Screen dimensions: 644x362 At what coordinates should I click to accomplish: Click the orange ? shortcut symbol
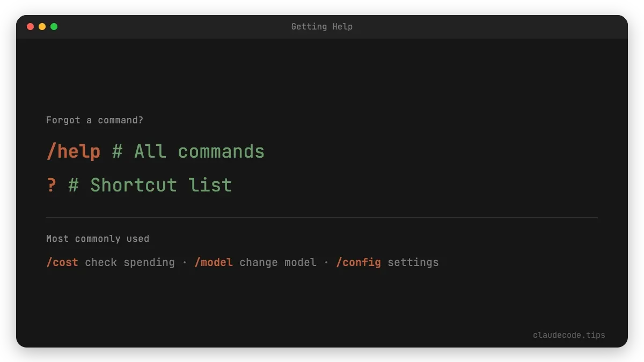52,185
